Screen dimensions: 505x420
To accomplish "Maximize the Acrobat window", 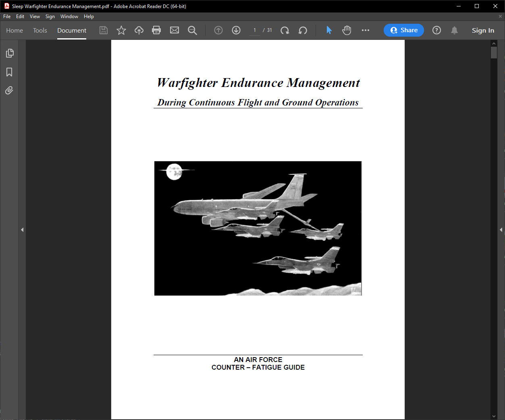I will [477, 6].
